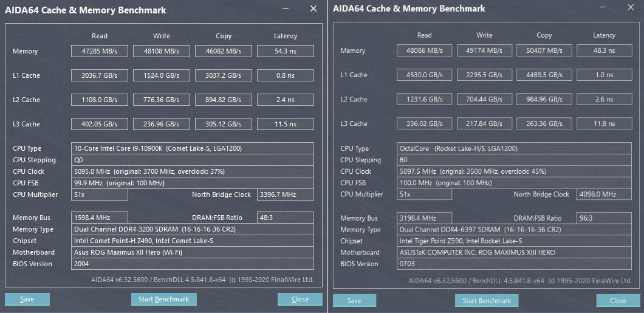
Task: Close the left window with the X
Action: click(x=313, y=9)
